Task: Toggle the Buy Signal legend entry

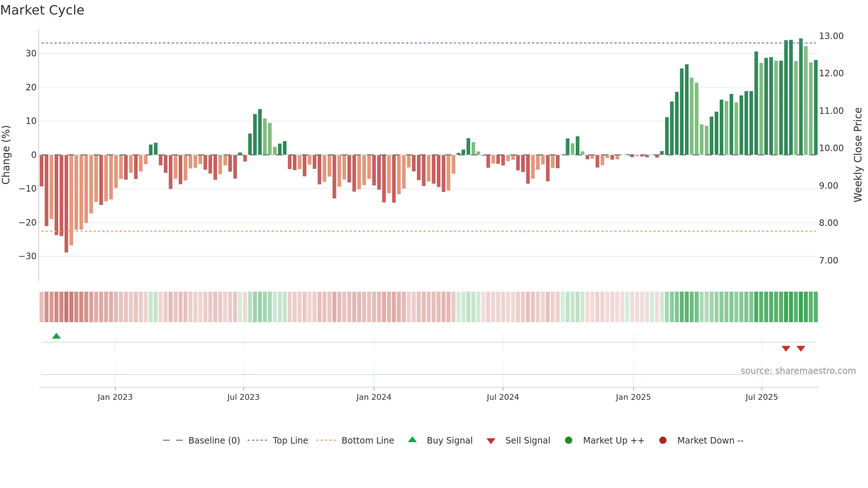Action: [440, 441]
